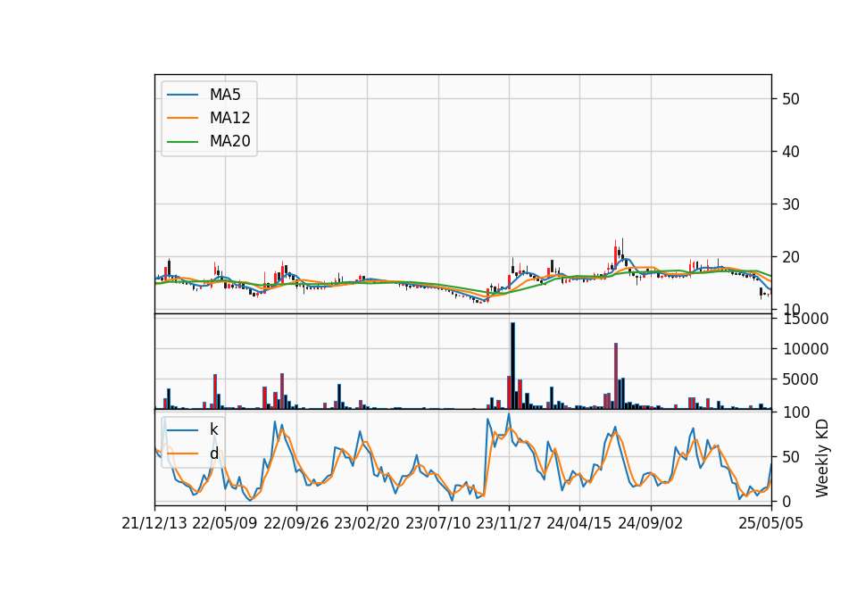Viewport: 857px width, 616px height.
Task: Click the price axis label 40
Action: click(x=791, y=152)
